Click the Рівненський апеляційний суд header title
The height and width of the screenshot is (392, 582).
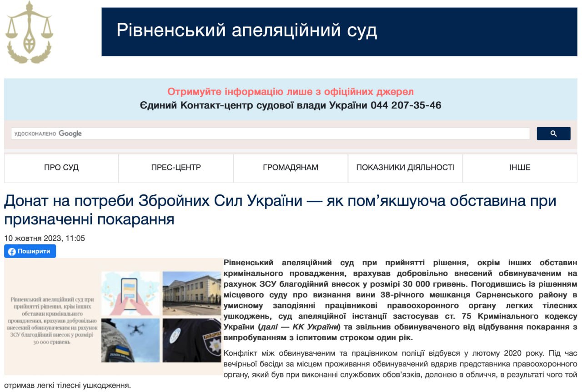click(x=246, y=30)
